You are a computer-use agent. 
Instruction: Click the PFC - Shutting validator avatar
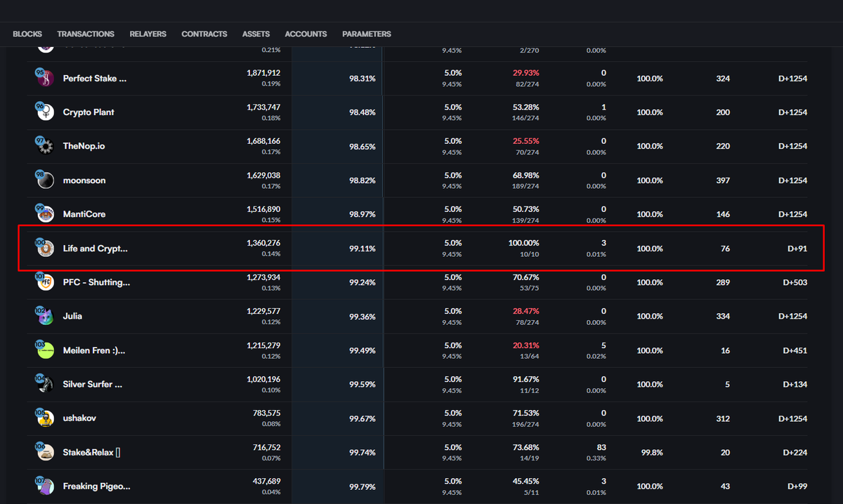click(x=45, y=282)
